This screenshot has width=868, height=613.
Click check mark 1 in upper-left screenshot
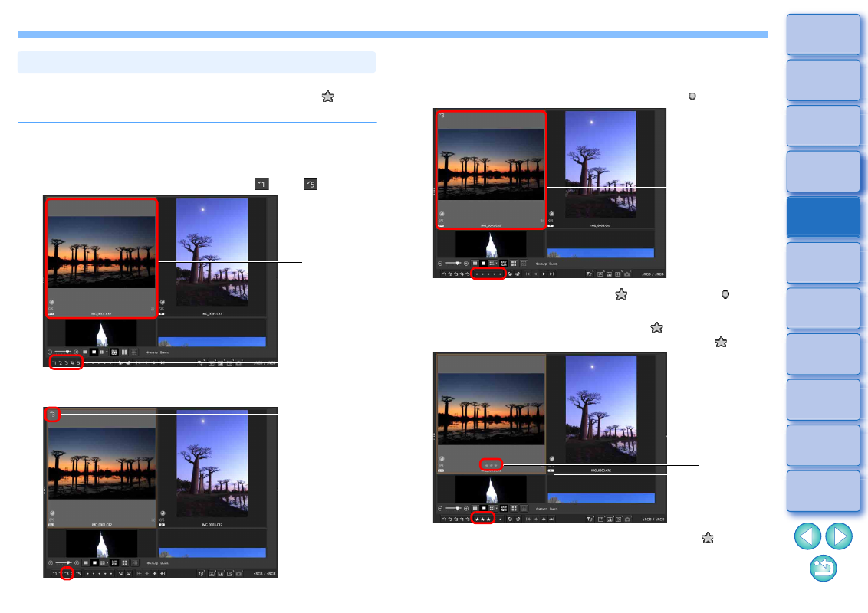pyautogui.click(x=54, y=362)
